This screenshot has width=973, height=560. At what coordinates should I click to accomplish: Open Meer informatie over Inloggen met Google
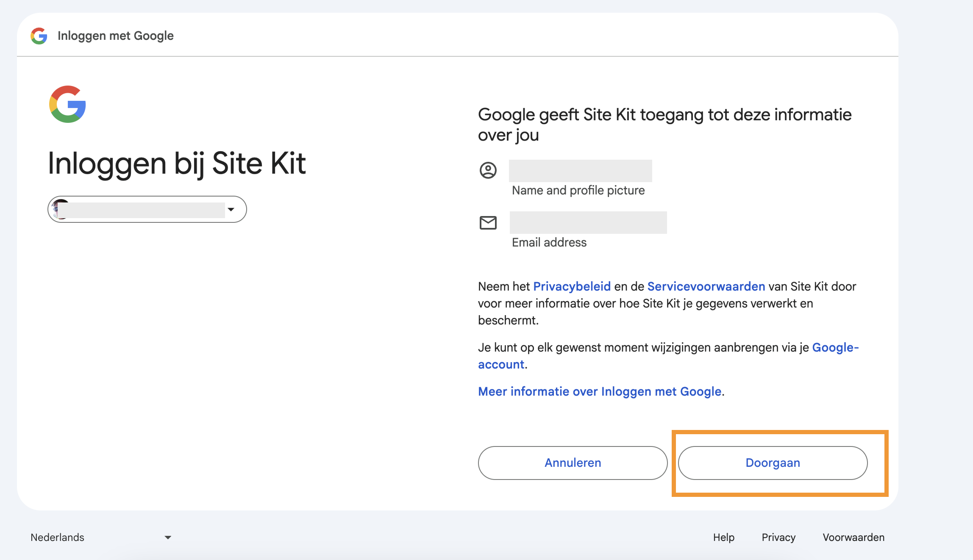pyautogui.click(x=600, y=391)
